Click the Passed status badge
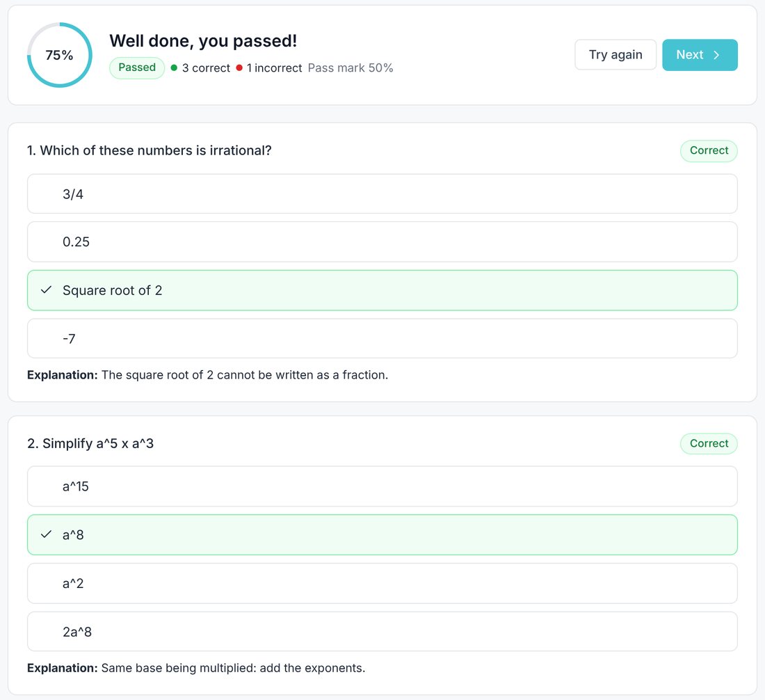Image resolution: width=765 pixels, height=700 pixels. point(136,67)
